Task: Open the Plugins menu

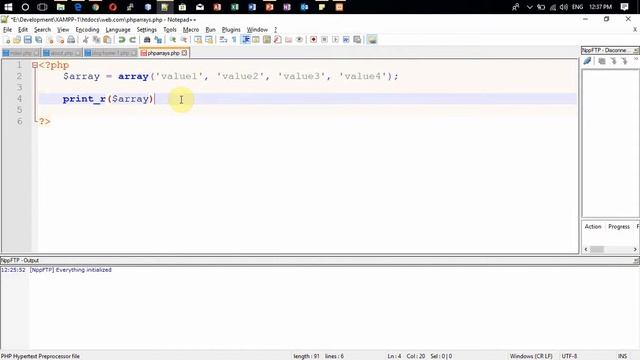Action: click(231, 30)
